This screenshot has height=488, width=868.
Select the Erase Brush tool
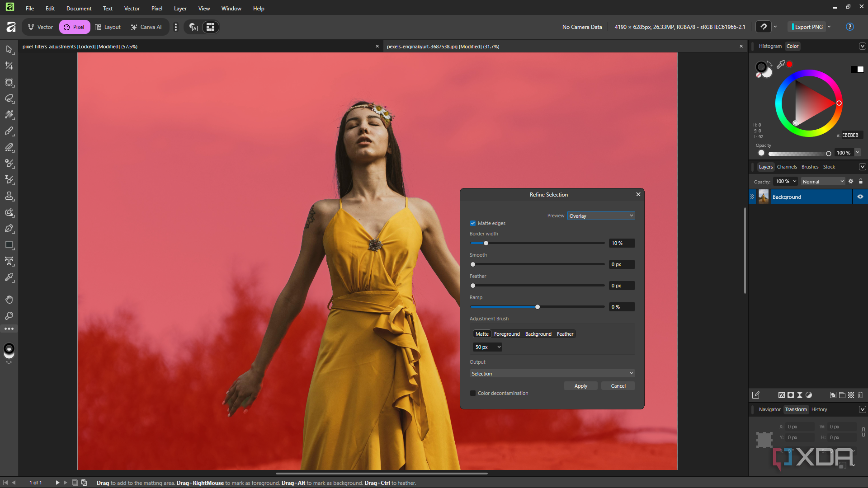9,147
